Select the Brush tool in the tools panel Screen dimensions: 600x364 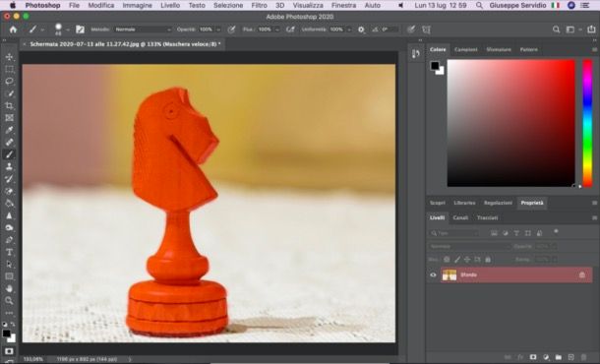click(x=9, y=154)
